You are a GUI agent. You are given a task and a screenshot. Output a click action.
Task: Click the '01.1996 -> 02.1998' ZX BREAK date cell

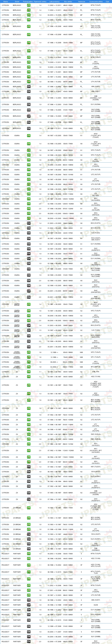[x=55, y=530]
